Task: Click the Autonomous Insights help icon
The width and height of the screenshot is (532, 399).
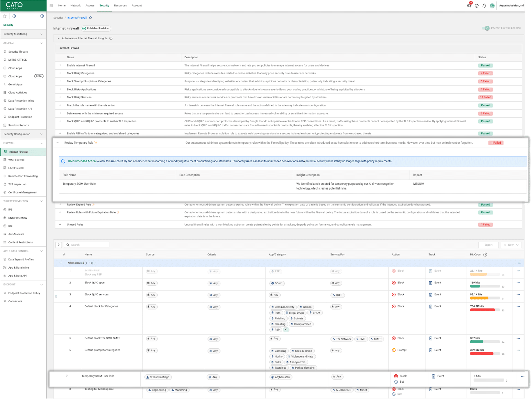Action: pos(111,38)
